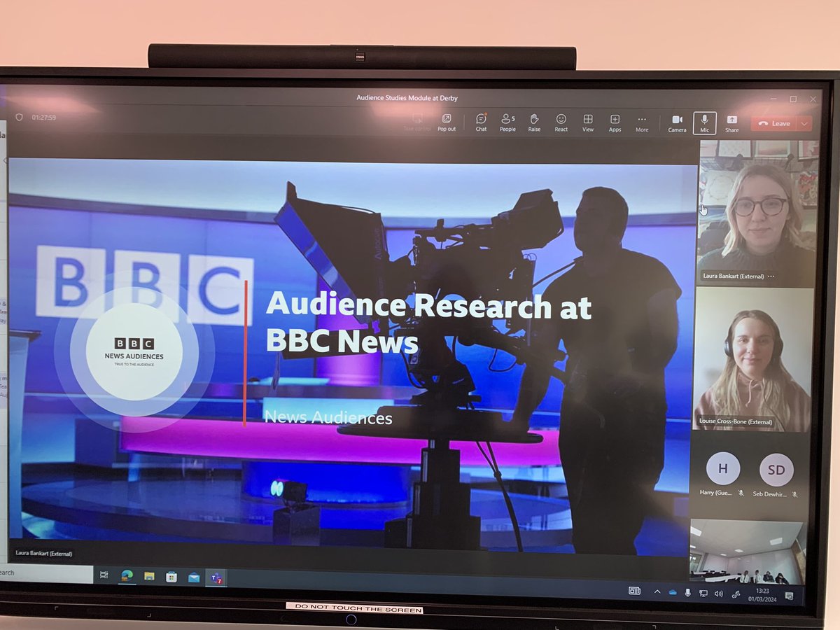840x630 pixels.
Task: Click the window title Audience Studies Module
Action: point(407,97)
